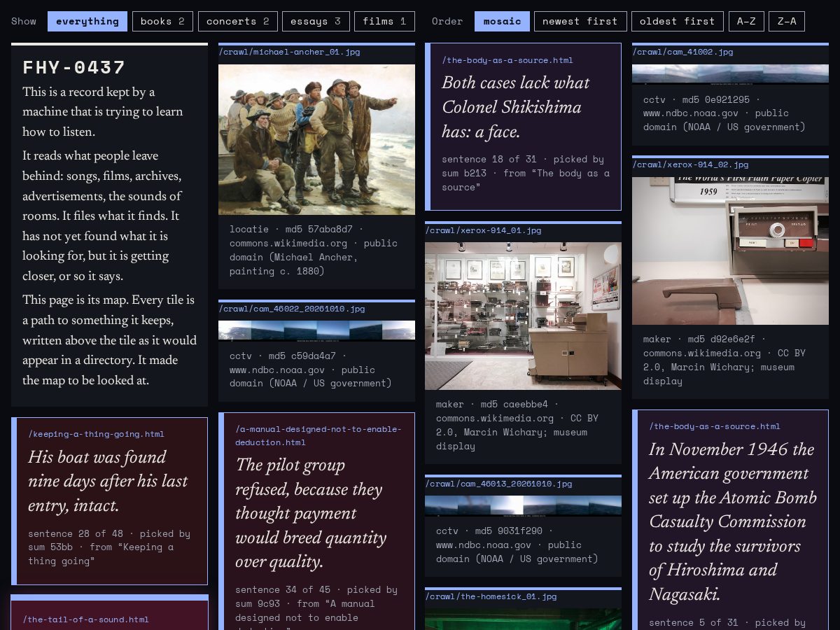
Task: Select the 'everything' show filter
Action: point(87,21)
